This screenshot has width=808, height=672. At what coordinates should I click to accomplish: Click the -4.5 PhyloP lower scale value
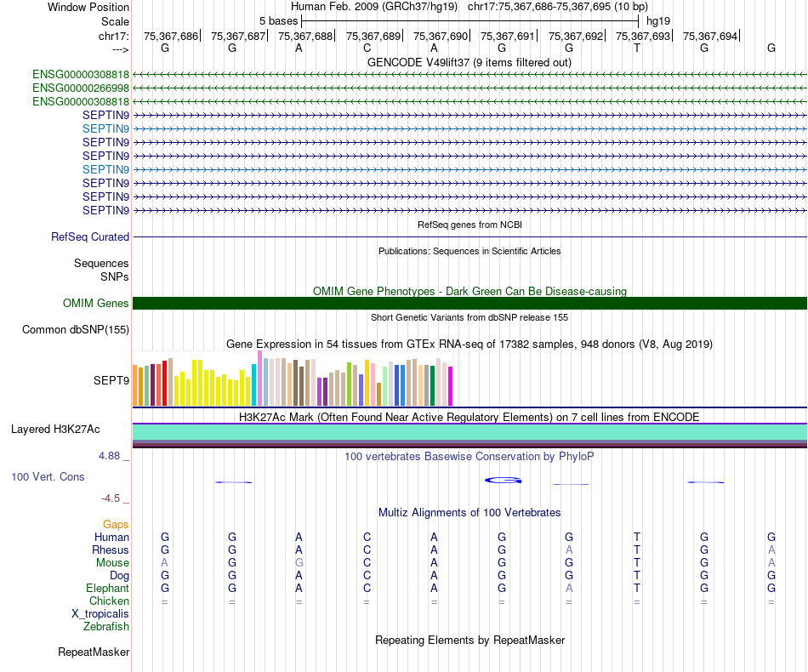click(x=111, y=498)
